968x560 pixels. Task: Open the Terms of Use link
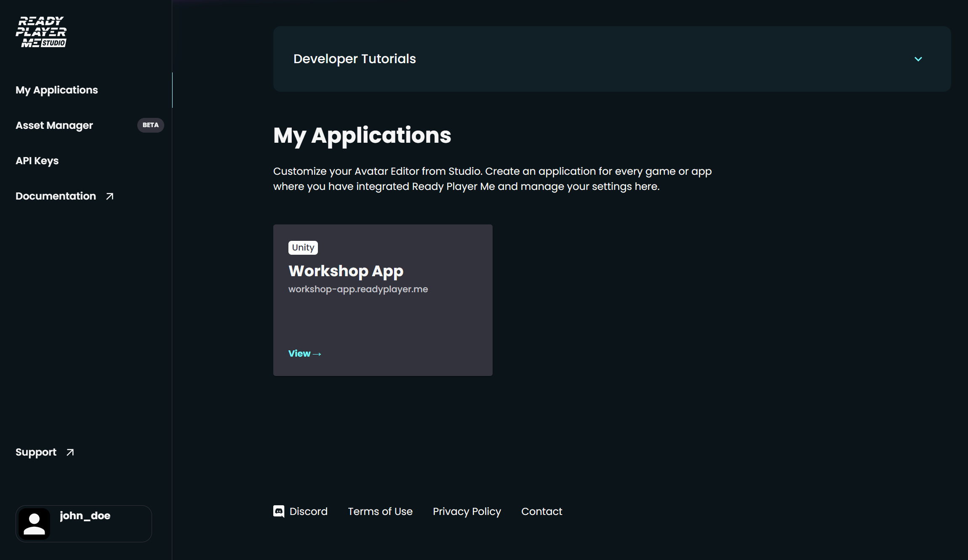380,512
